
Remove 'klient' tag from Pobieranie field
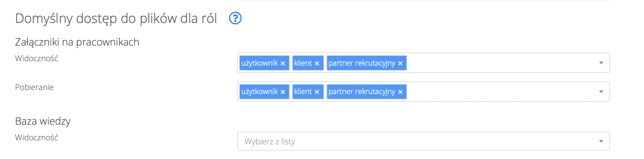tap(317, 92)
